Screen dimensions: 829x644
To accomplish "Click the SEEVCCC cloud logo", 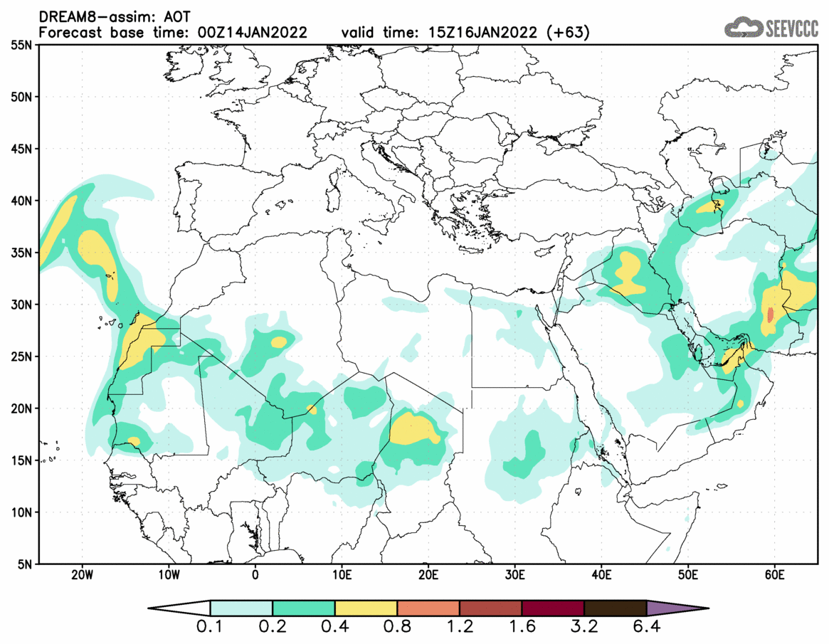I will [771, 26].
